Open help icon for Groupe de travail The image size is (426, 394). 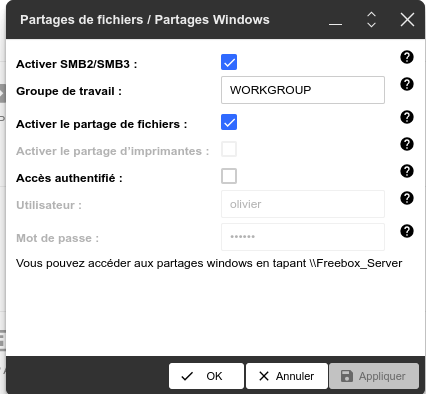pos(407,84)
